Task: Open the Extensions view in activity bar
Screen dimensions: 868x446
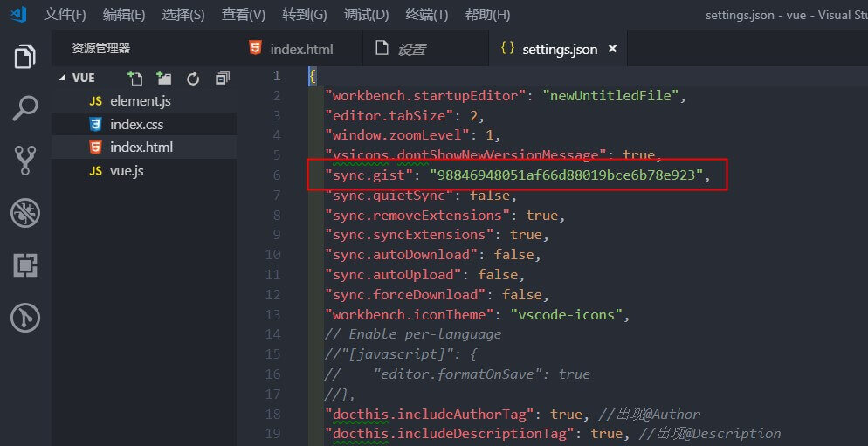Action: (x=25, y=265)
